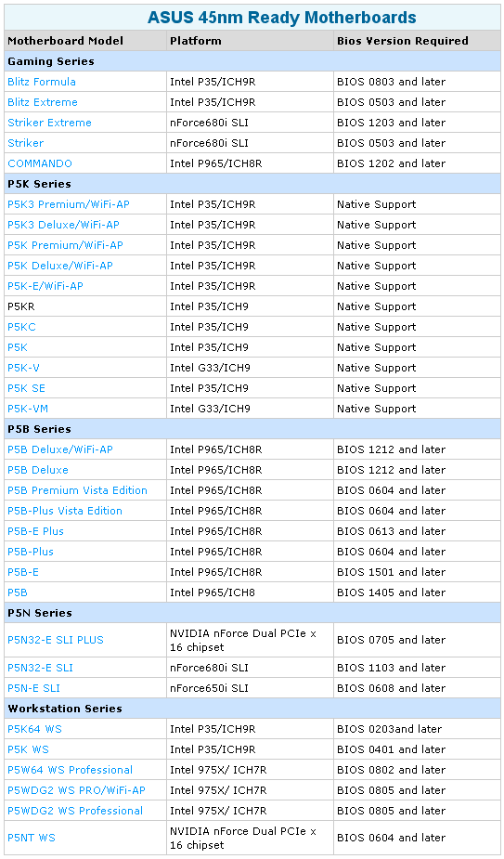Click the Bios Version Required column header
Screen dimensions: 504x859
[403, 41]
